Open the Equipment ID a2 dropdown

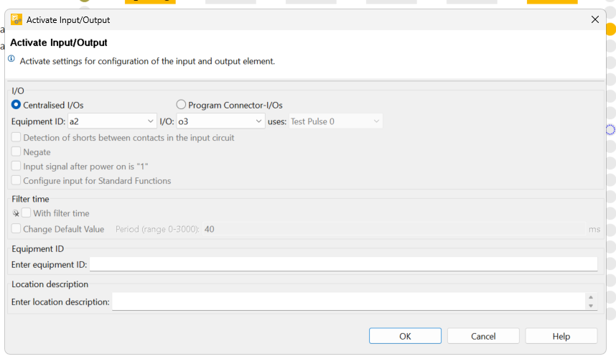(x=111, y=121)
